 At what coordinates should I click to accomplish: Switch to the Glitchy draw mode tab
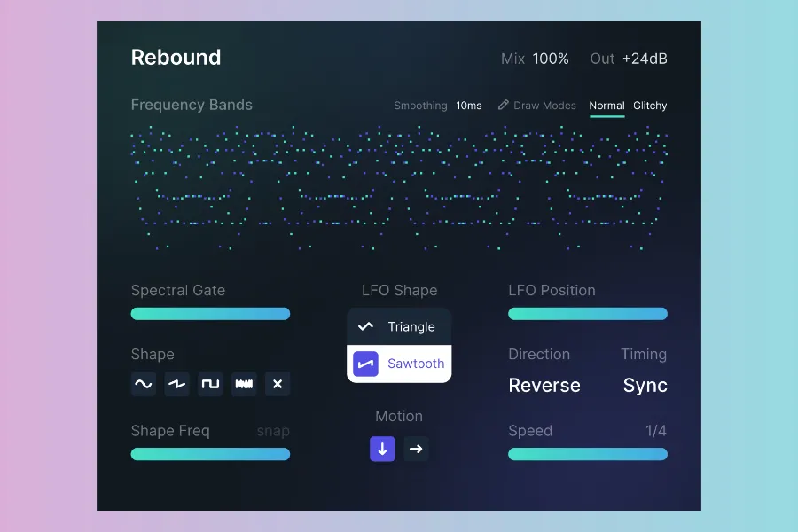650,106
